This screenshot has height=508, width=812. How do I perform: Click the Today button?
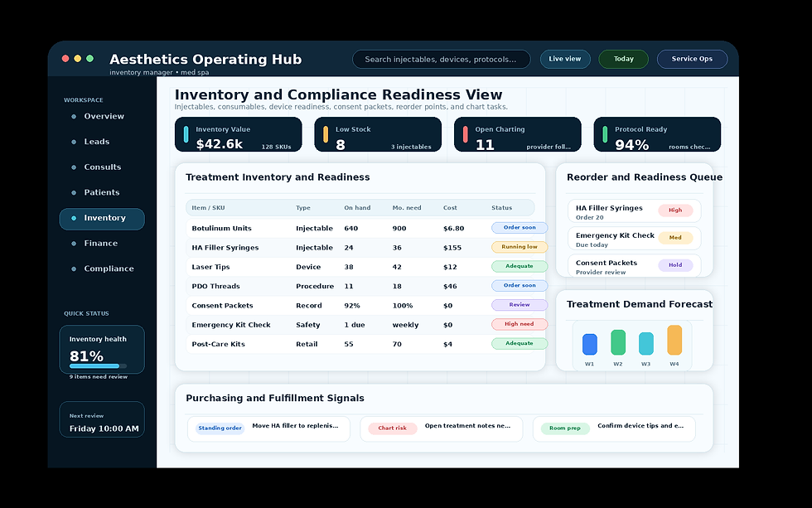click(623, 59)
